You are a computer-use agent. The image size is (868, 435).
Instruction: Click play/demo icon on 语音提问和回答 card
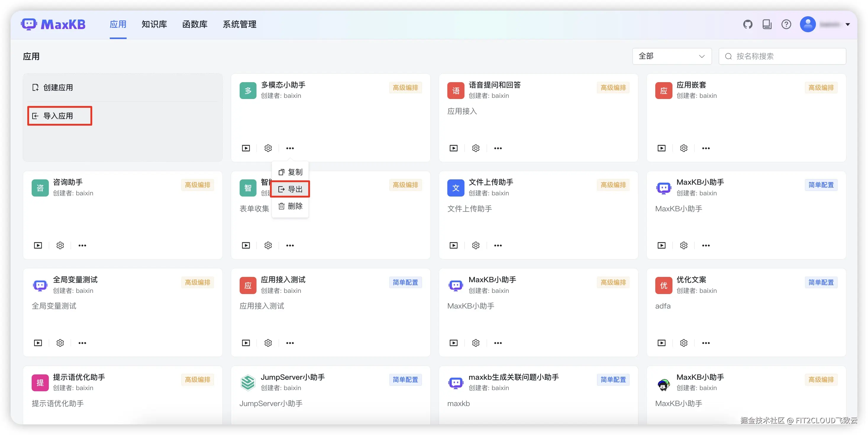(x=454, y=148)
